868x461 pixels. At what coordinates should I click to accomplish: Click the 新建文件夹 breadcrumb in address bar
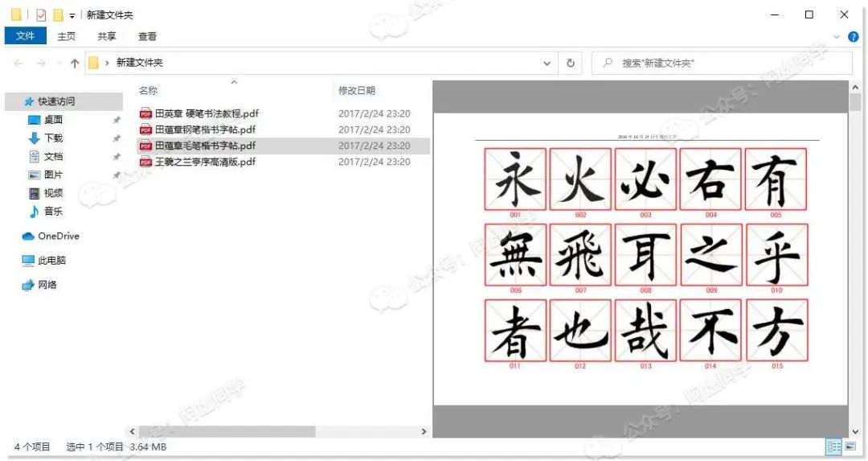coord(140,63)
